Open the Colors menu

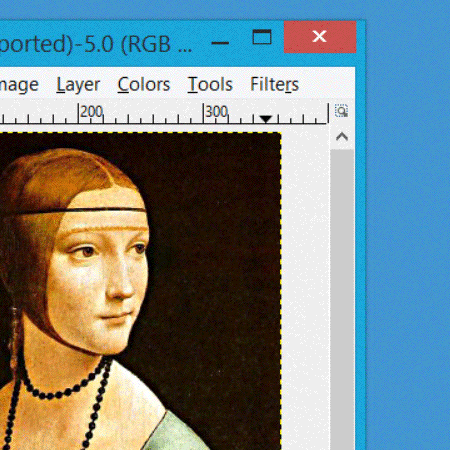(x=144, y=84)
